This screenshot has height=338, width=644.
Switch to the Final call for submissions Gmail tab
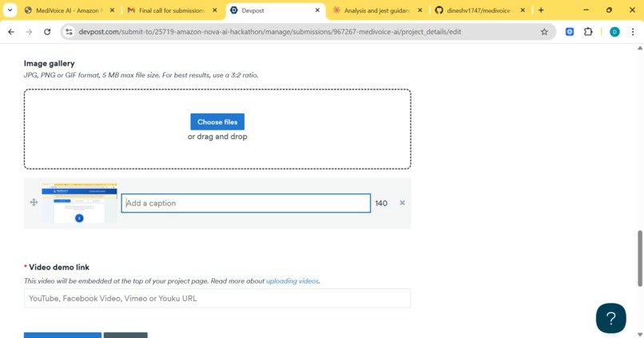coord(172,10)
